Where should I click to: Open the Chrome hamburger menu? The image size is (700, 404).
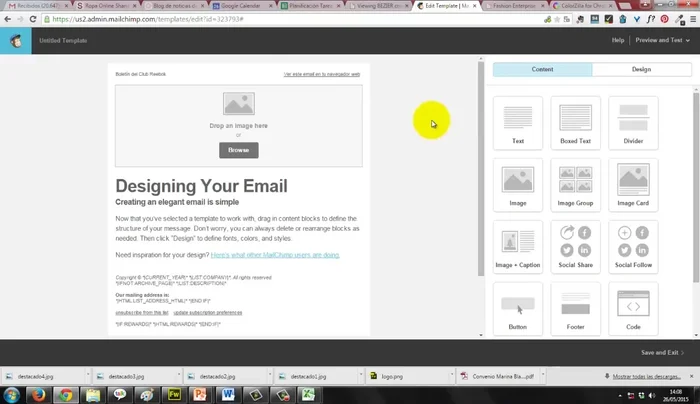coord(693,19)
